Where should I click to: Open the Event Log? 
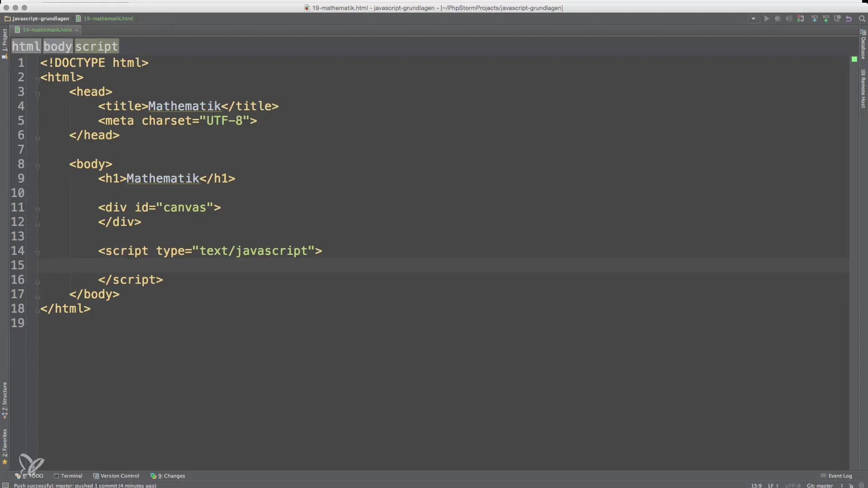click(x=836, y=476)
